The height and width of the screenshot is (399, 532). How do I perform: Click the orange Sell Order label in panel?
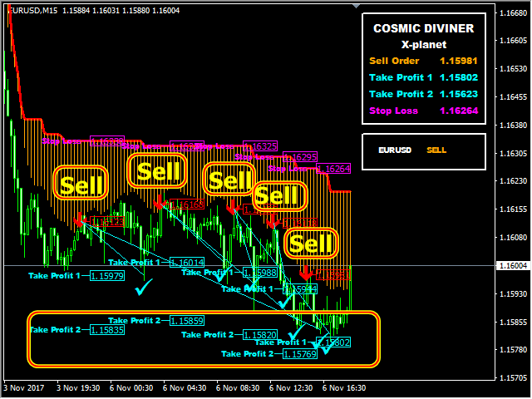(x=394, y=61)
